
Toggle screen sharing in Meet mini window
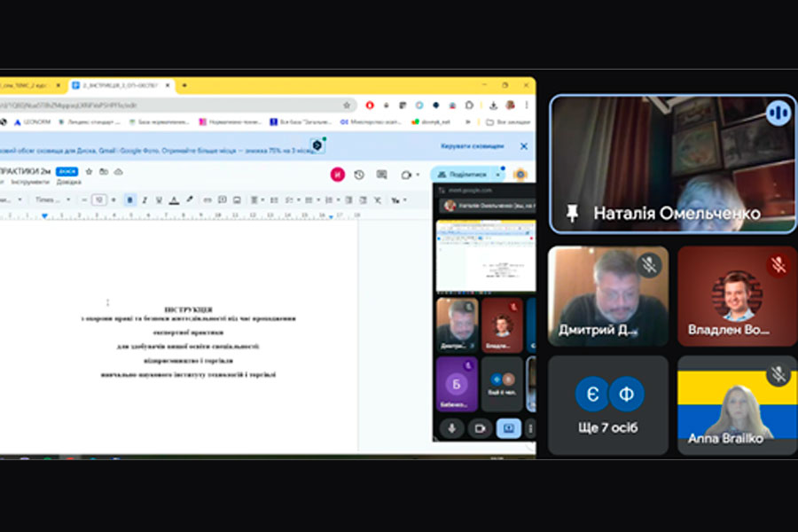(x=508, y=428)
